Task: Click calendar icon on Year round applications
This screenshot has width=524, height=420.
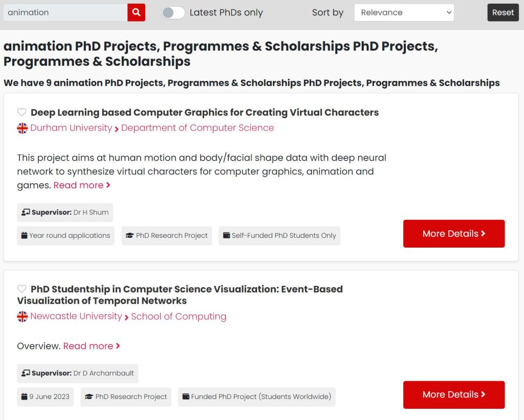Action: pos(24,235)
